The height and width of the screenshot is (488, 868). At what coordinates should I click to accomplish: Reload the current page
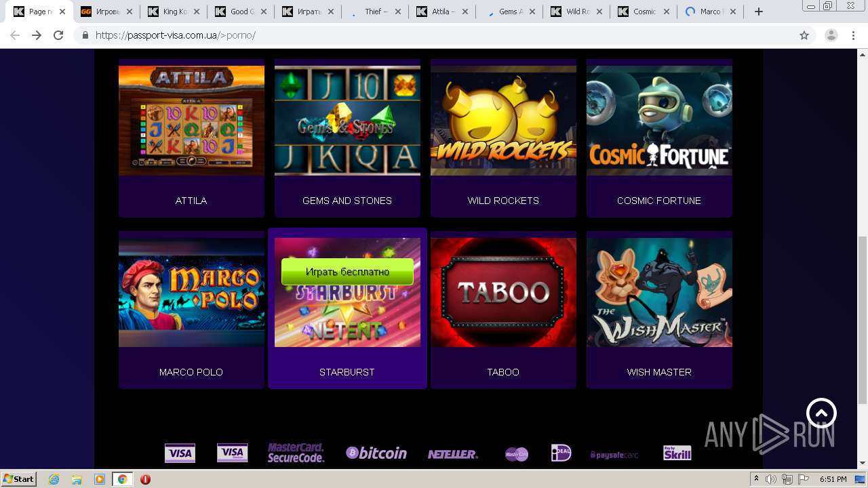click(58, 35)
